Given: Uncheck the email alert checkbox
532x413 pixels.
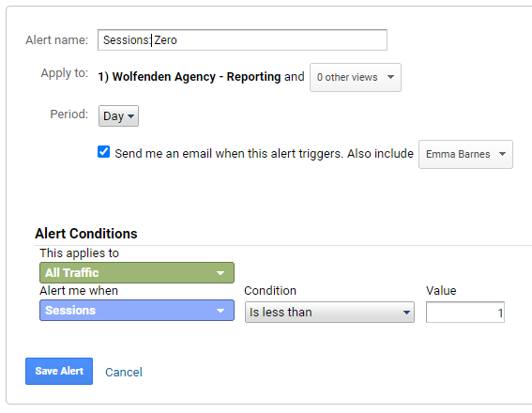Looking at the screenshot, I should pos(104,152).
